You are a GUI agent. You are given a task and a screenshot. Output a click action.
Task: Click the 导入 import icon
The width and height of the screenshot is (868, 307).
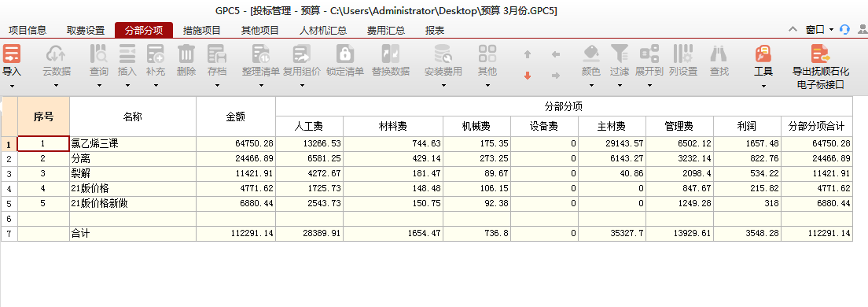point(12,54)
